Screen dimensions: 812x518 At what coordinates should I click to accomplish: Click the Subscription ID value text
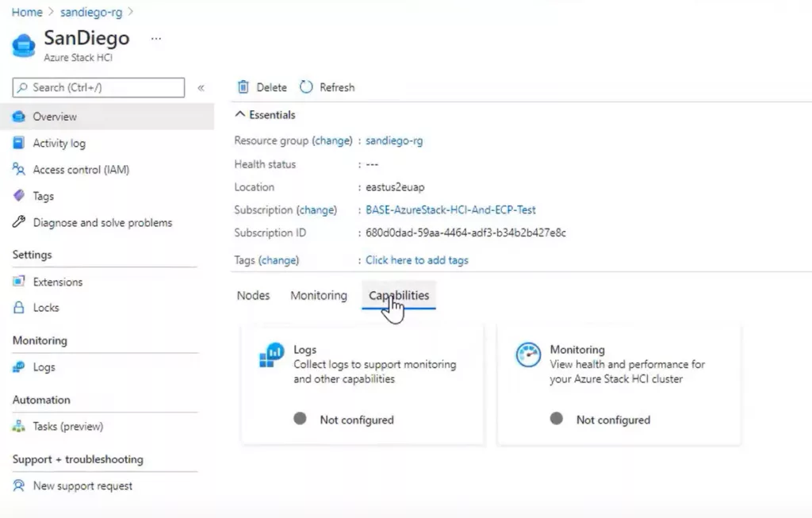[x=465, y=232]
